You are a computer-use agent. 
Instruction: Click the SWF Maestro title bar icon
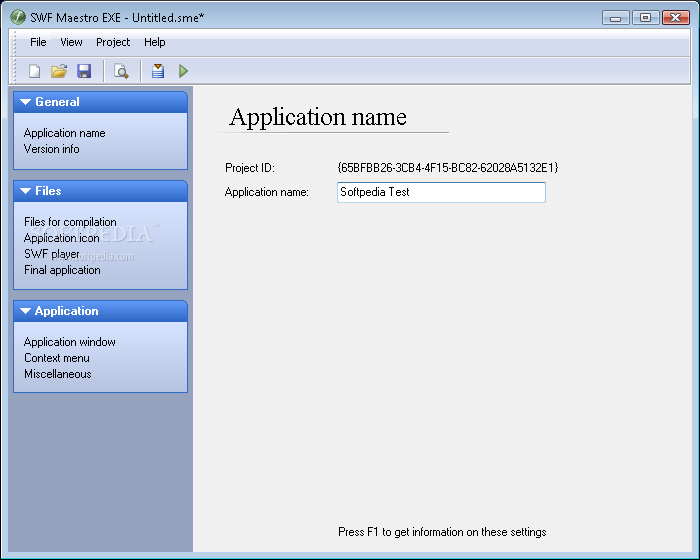(x=17, y=17)
